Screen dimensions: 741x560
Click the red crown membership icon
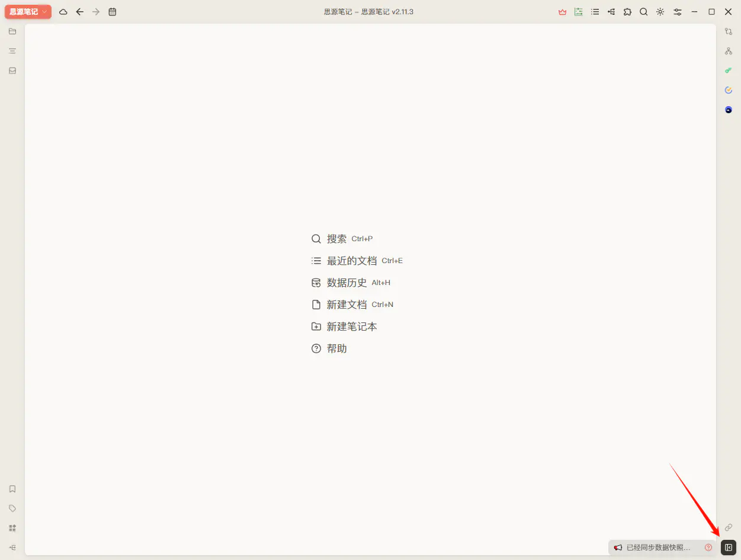563,12
